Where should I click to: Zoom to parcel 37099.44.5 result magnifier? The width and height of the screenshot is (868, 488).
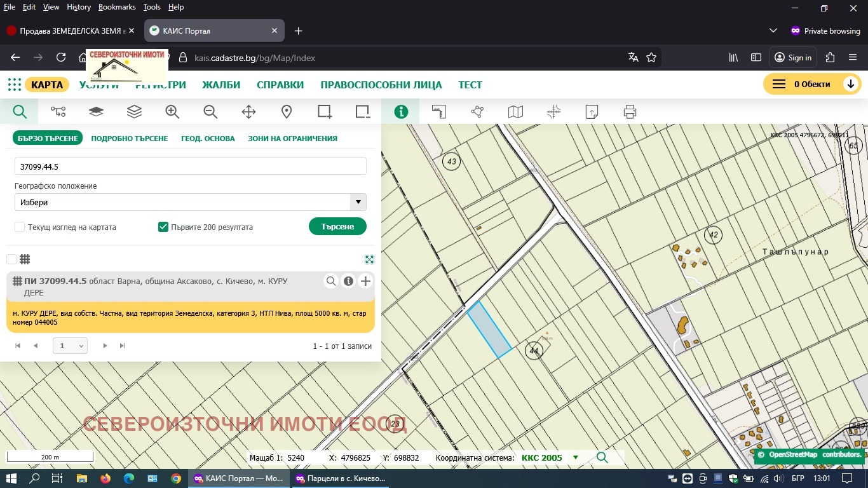pyautogui.click(x=331, y=281)
